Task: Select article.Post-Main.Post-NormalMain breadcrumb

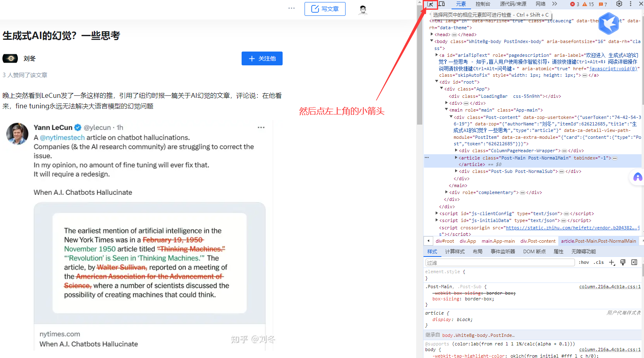Action: coord(599,241)
